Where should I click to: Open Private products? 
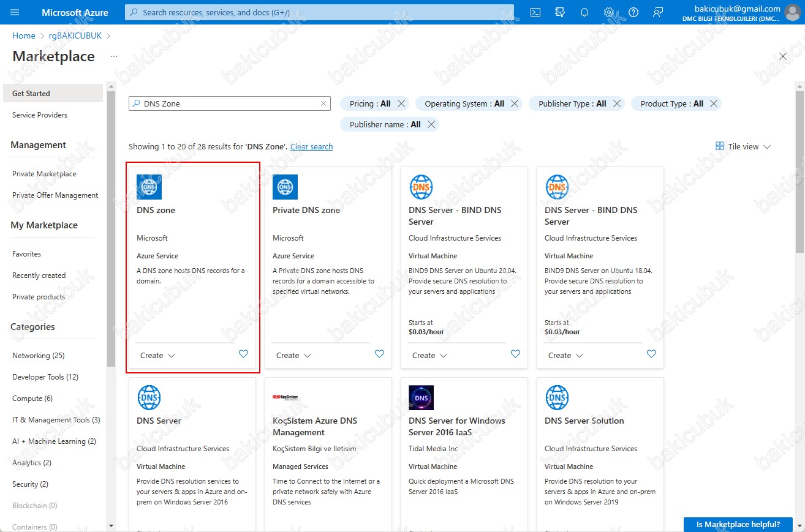[x=39, y=297]
